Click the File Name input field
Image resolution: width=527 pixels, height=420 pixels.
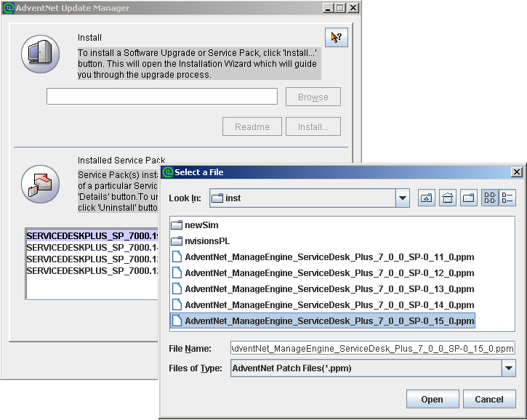373,349
